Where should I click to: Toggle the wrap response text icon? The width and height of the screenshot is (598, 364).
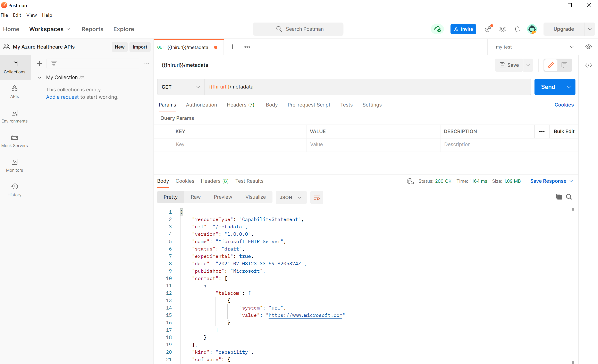tap(317, 197)
